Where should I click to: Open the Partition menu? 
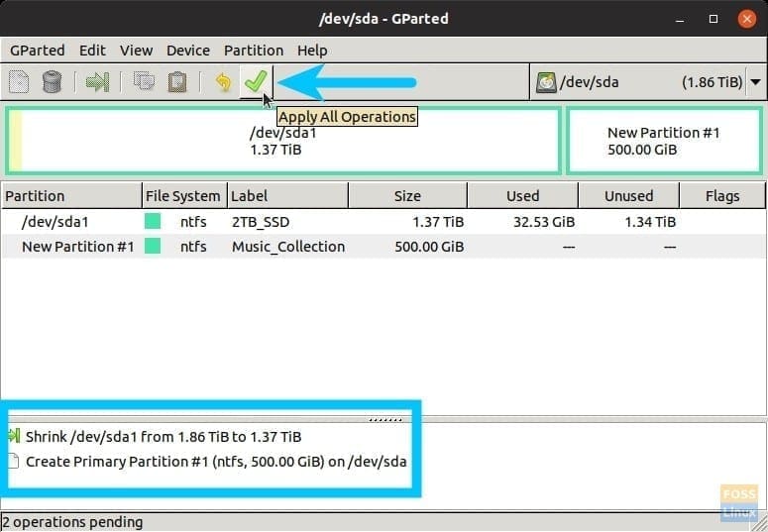coord(254,50)
